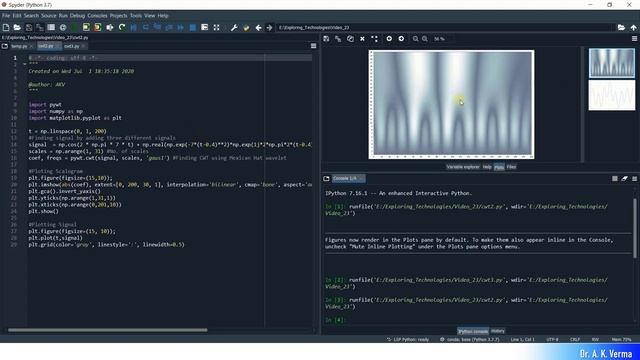Show the next plot
Image resolution: width=640 pixels, height=360 pixels.
(401, 39)
